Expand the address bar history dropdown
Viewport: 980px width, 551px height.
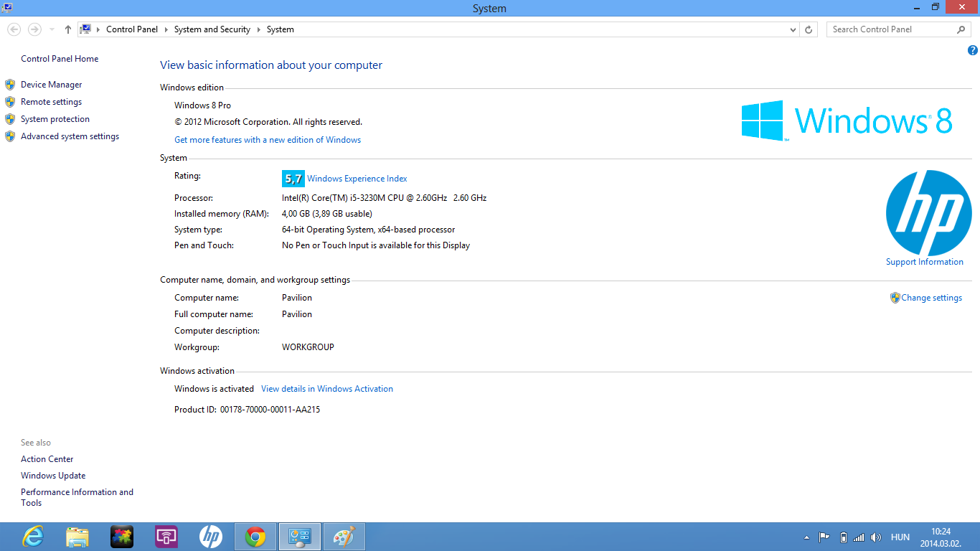793,29
